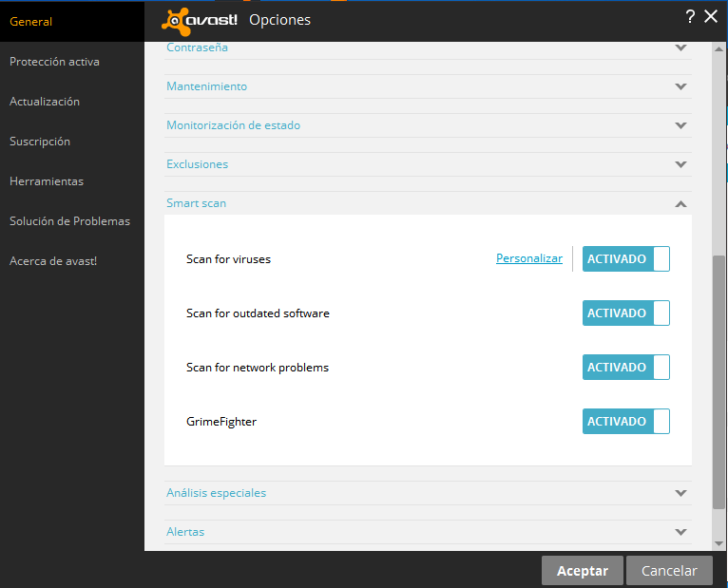Switch to Herramientas tab
The width and height of the screenshot is (728, 588).
pos(47,181)
